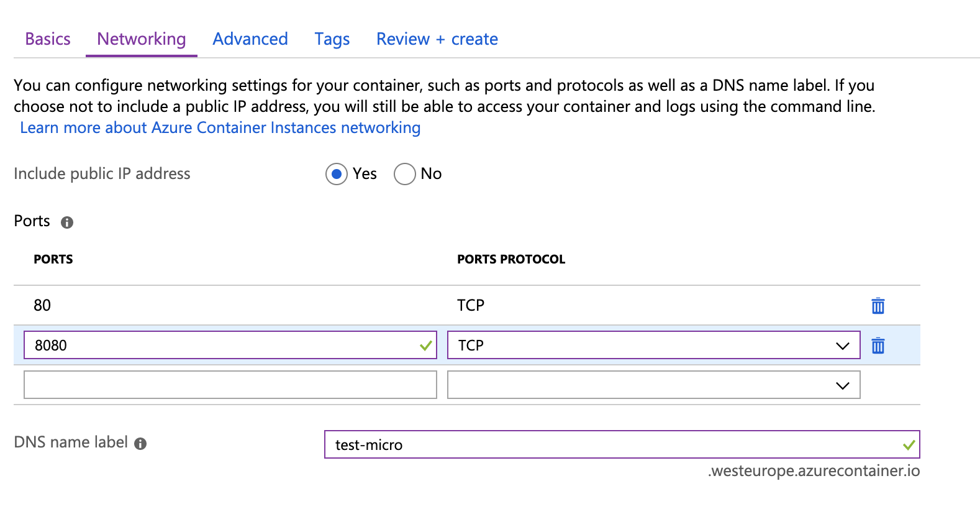Delete the port 8080 row with trash icon
The image size is (980, 527).
pyautogui.click(x=878, y=346)
